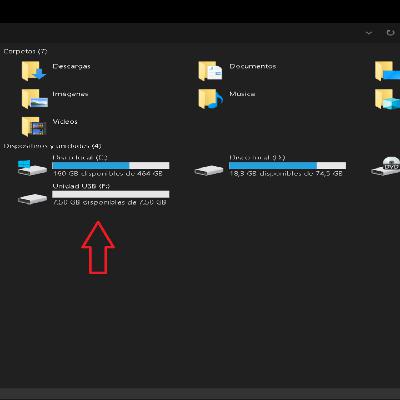Open the address bar history dropdown chevron
Viewport: 400px width, 400px height.
pyautogui.click(x=369, y=33)
